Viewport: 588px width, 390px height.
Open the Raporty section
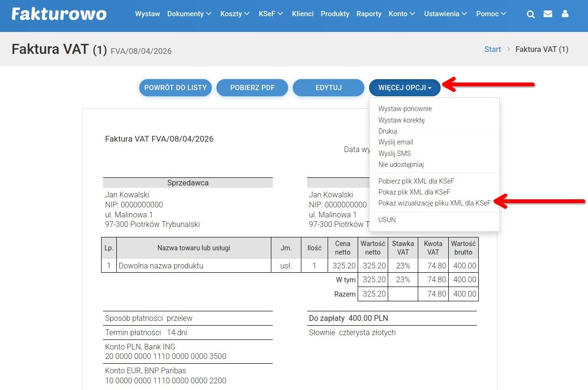369,14
